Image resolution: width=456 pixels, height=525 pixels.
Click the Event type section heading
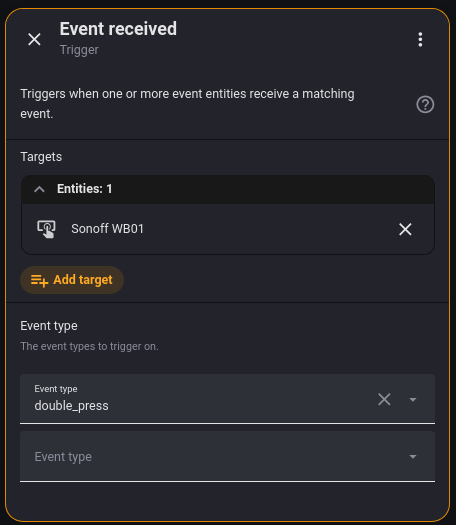49,326
